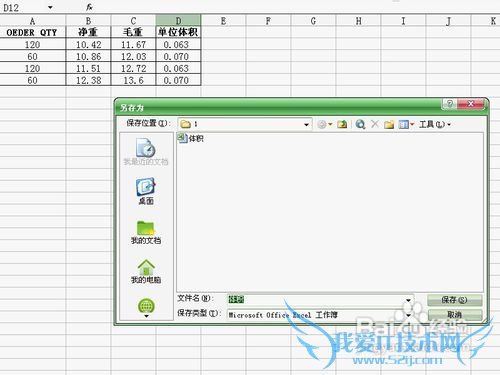
Task: Select cell containing 11.67
Action: pyautogui.click(x=133, y=44)
